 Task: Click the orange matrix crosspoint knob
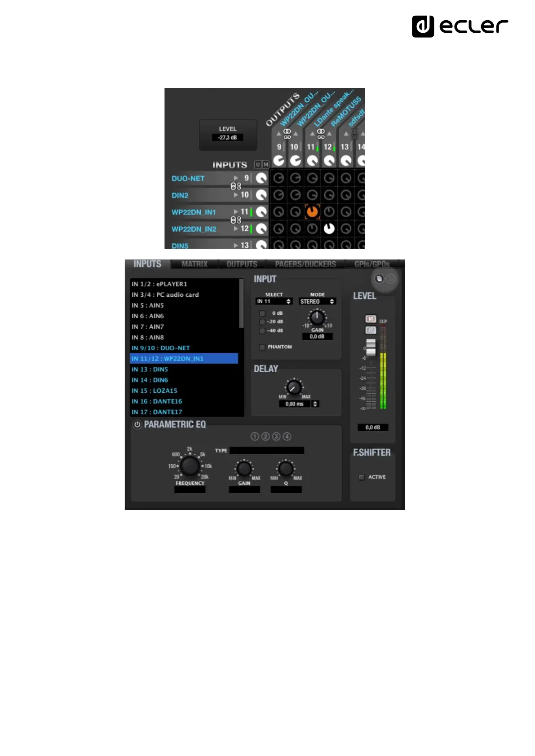[x=312, y=211]
